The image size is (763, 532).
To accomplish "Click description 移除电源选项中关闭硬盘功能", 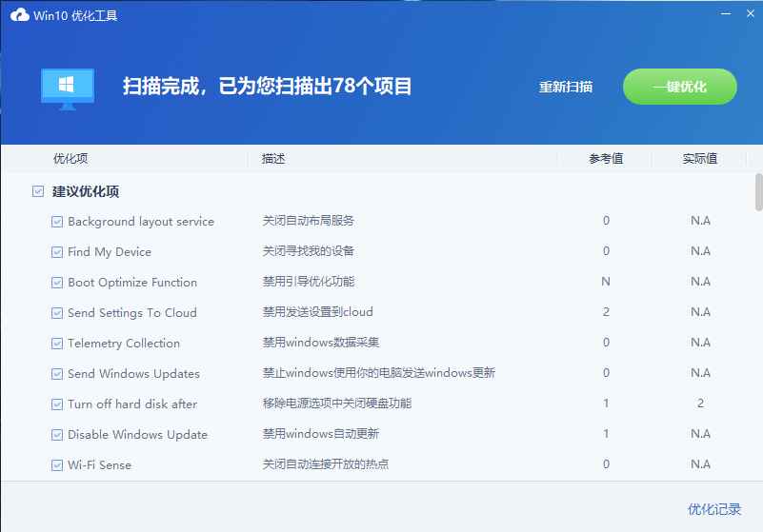I will (x=337, y=404).
